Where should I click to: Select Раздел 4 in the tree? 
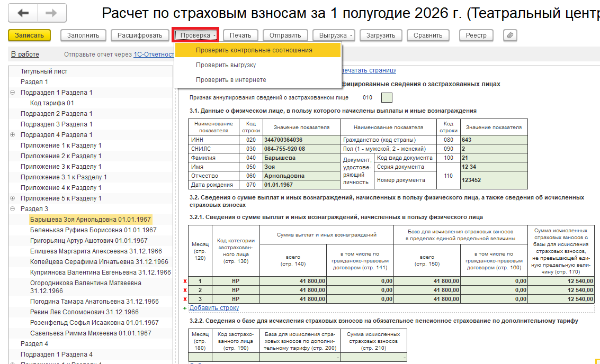34,344
